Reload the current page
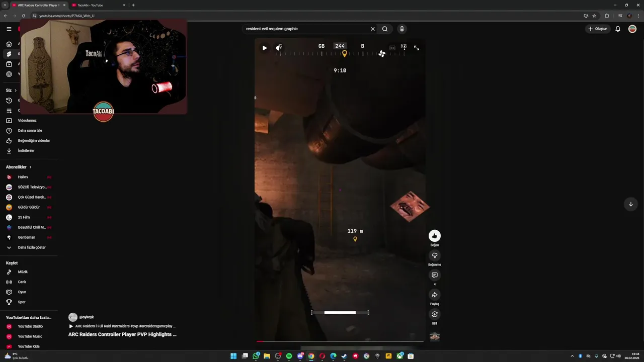Screen dimensions: 644x362 (23, 16)
